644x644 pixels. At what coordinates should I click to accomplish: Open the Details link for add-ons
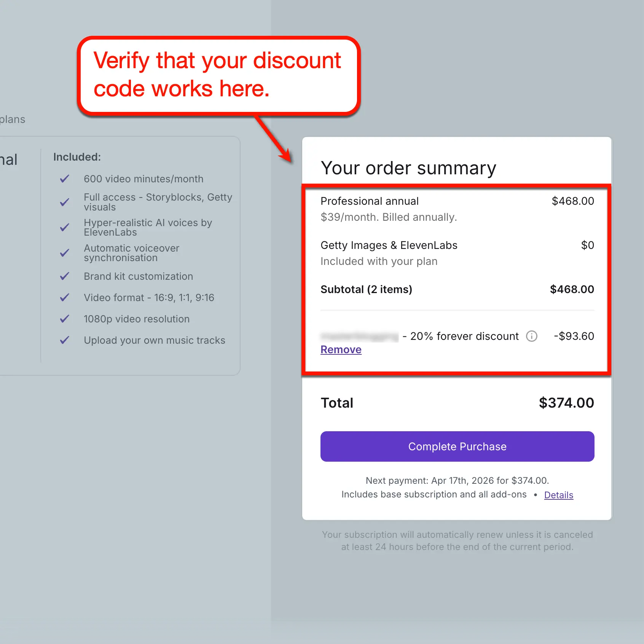point(558,495)
